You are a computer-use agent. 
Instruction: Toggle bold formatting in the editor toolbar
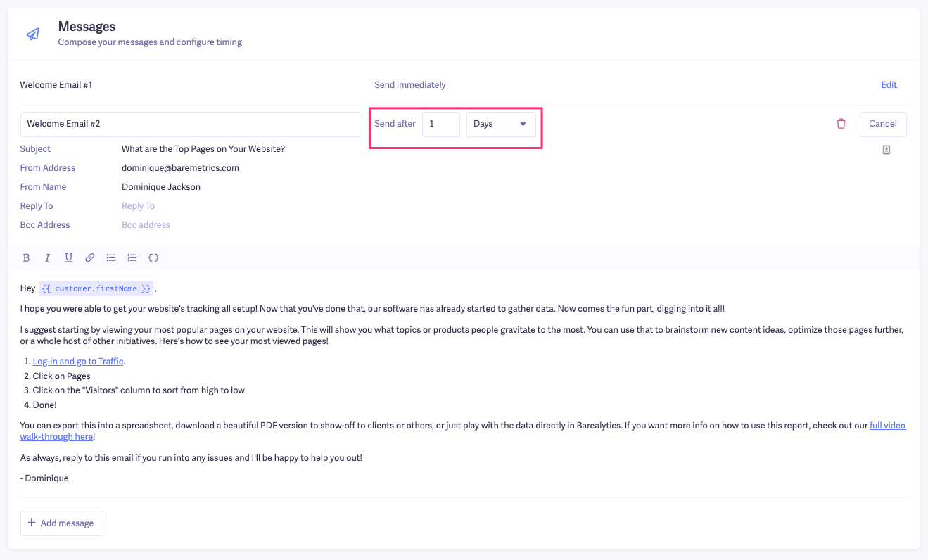[27, 258]
